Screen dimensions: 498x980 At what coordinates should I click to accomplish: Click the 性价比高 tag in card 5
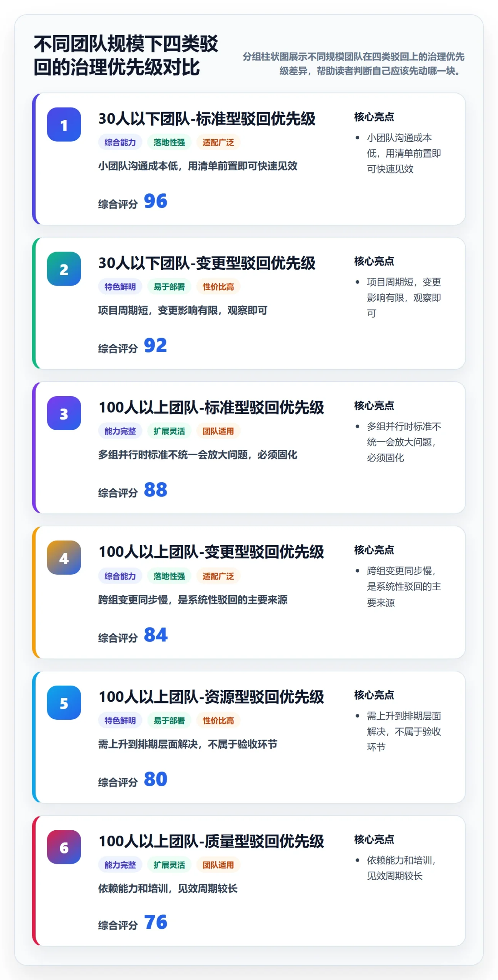(x=218, y=720)
